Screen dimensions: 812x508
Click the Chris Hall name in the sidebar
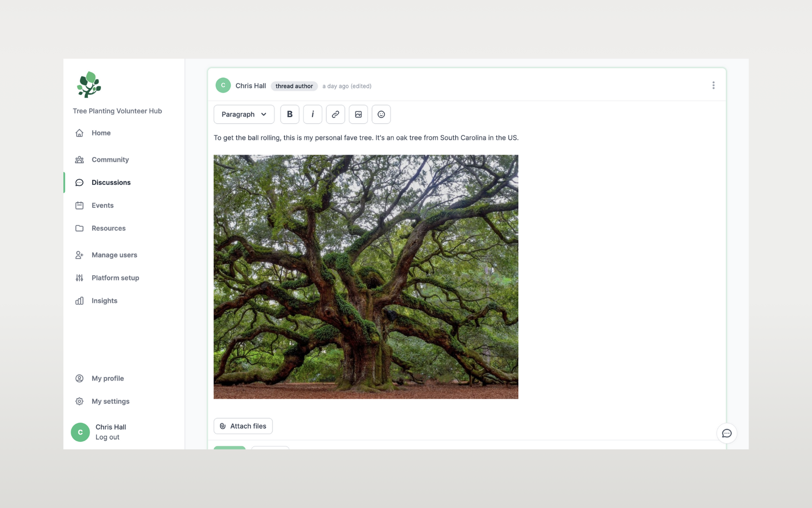coord(111,427)
